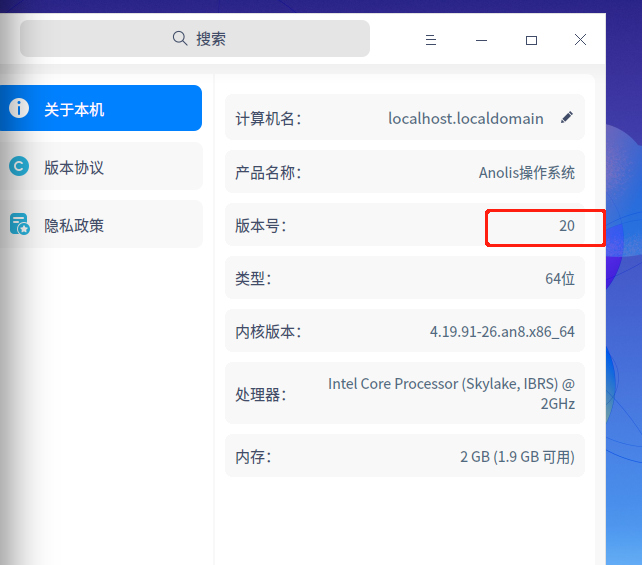Image resolution: width=642 pixels, height=565 pixels.
Task: Maximize the system info window
Action: click(x=531, y=40)
